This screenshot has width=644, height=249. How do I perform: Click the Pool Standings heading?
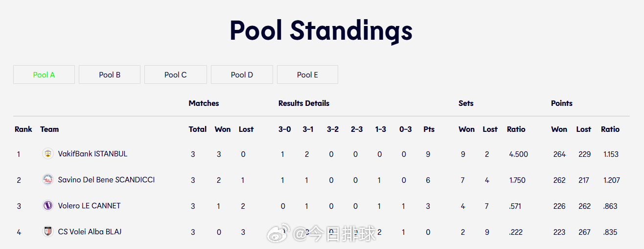[321, 30]
